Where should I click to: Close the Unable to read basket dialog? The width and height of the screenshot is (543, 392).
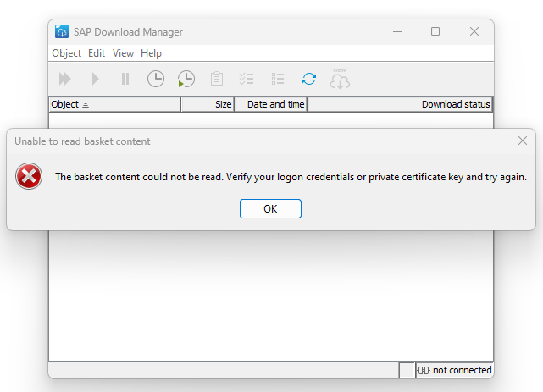coord(523,141)
